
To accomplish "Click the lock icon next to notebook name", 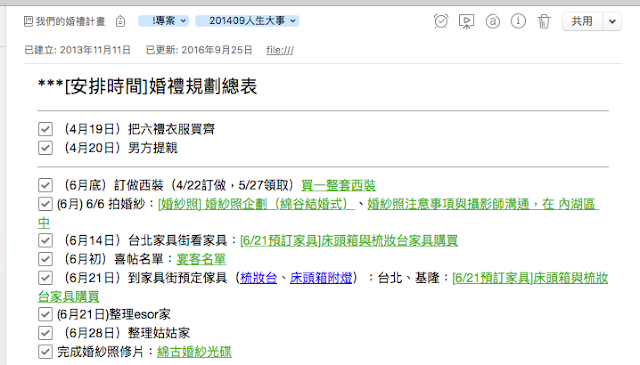I will (x=120, y=21).
